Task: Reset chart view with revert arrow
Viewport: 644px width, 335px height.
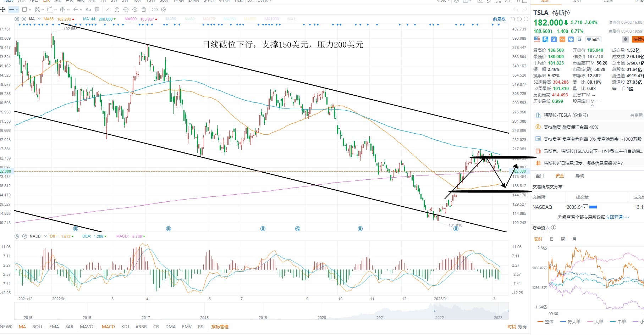Action: [x=512, y=19]
